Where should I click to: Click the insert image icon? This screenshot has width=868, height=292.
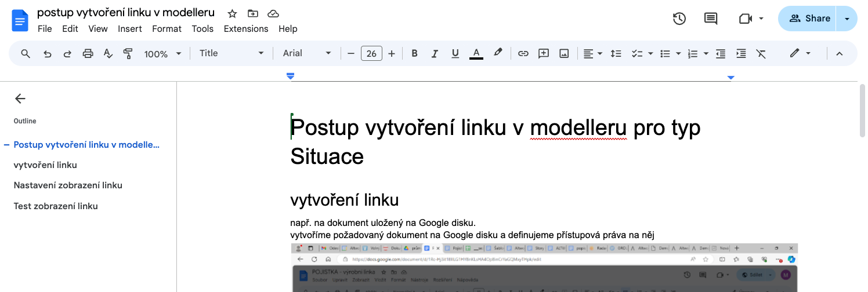coord(563,54)
